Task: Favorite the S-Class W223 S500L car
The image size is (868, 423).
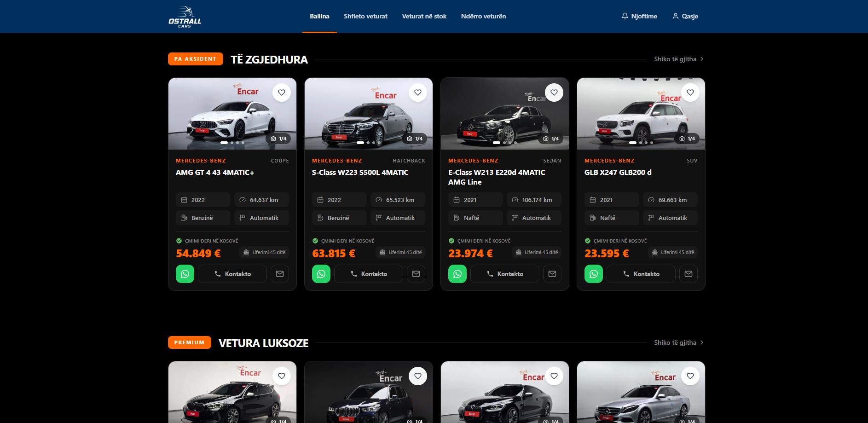Action: 418,93
